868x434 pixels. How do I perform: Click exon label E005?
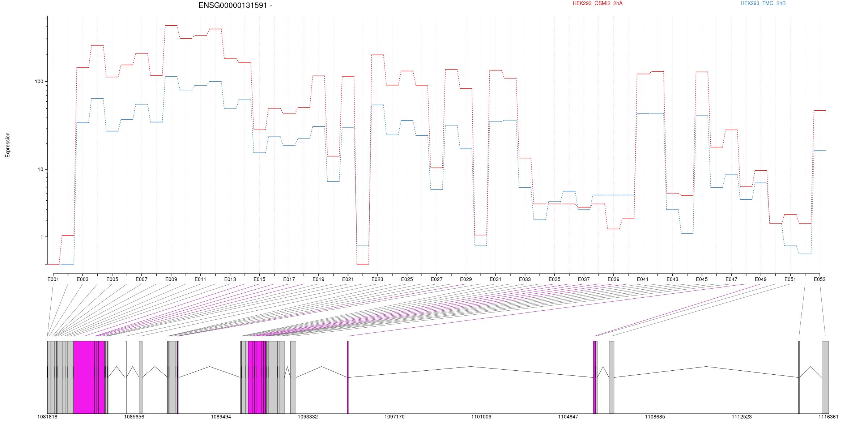coord(112,279)
